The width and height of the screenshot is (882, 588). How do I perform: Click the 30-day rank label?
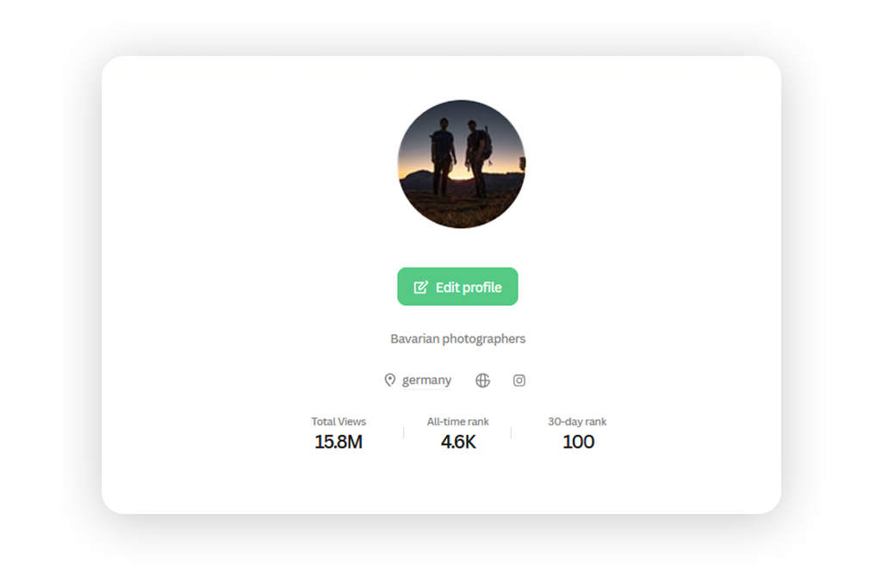pos(577,422)
